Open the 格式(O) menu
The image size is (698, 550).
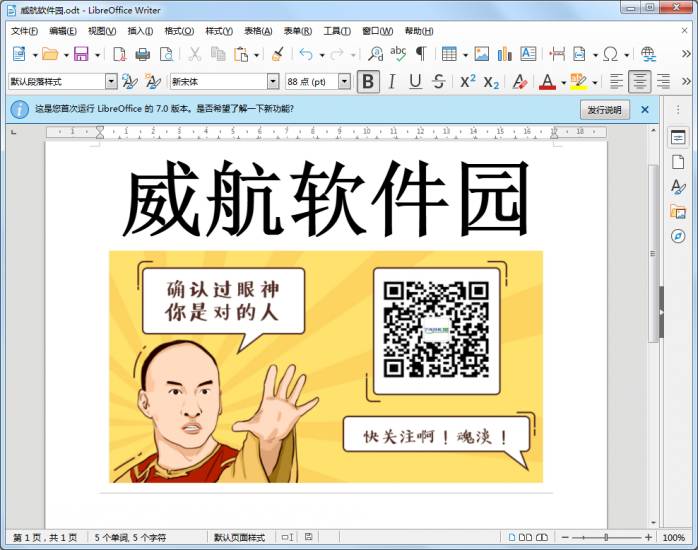click(x=179, y=31)
